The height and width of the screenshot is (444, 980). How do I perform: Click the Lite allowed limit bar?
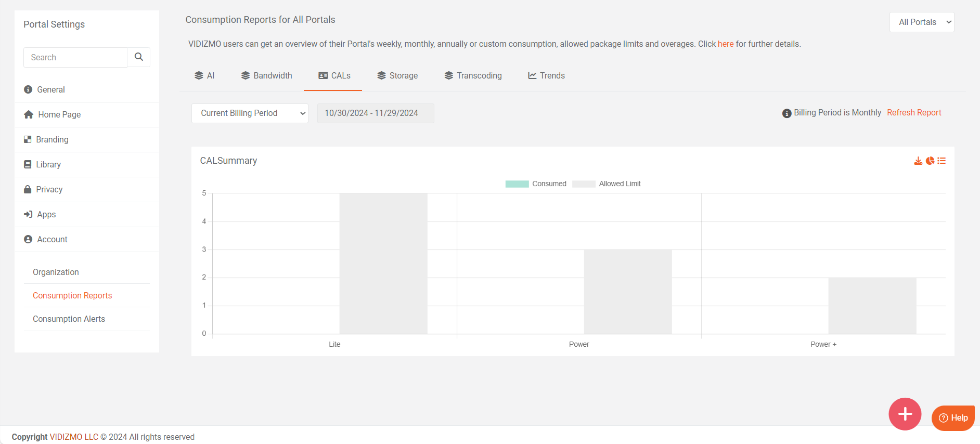(383, 263)
